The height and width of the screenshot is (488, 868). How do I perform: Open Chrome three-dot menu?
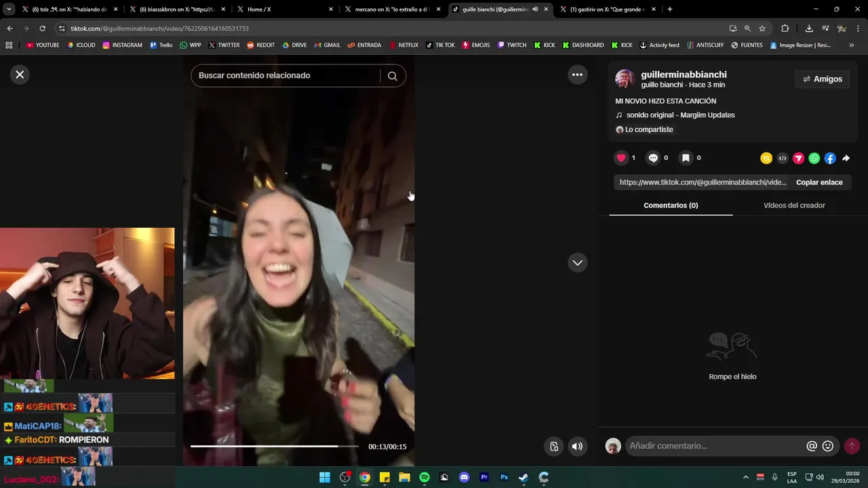click(x=859, y=28)
